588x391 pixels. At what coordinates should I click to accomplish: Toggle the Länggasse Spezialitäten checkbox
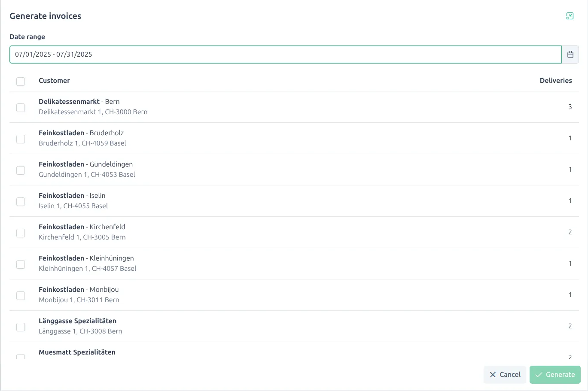[20, 327]
